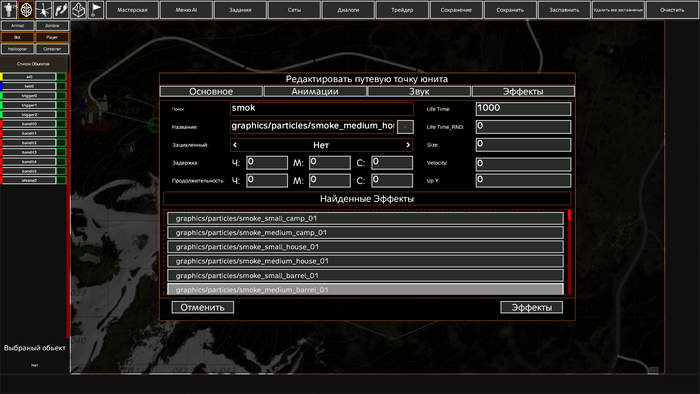Click the red effects list scrollbar

coord(569,252)
